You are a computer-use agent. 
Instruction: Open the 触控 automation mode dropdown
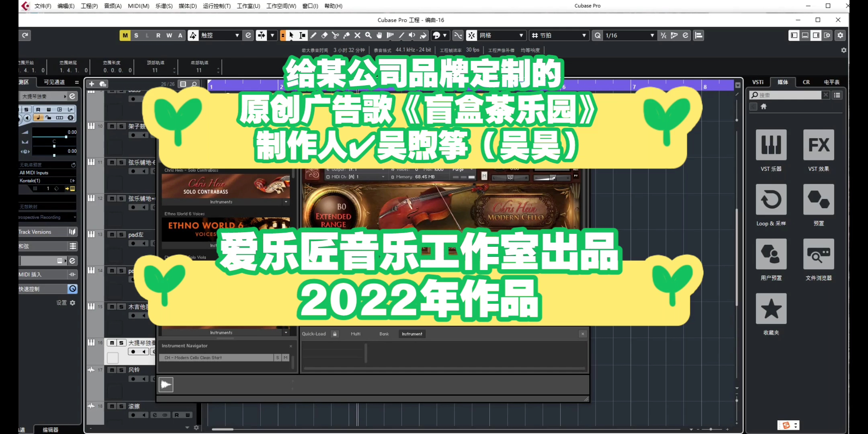point(221,35)
